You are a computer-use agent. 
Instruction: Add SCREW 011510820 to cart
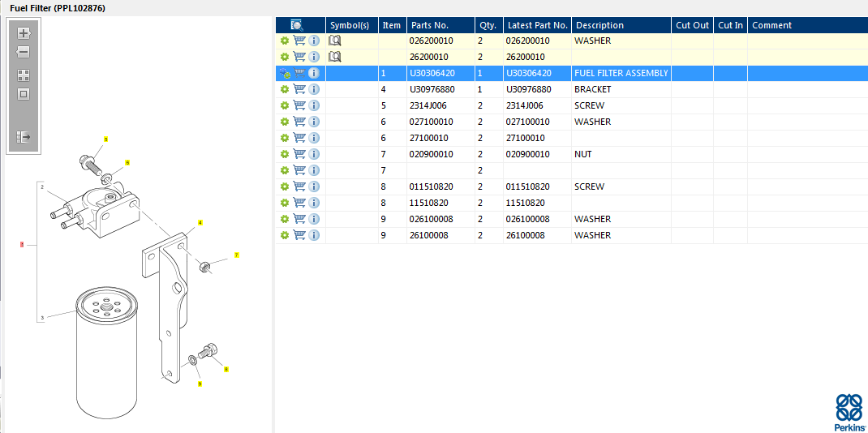(x=299, y=186)
